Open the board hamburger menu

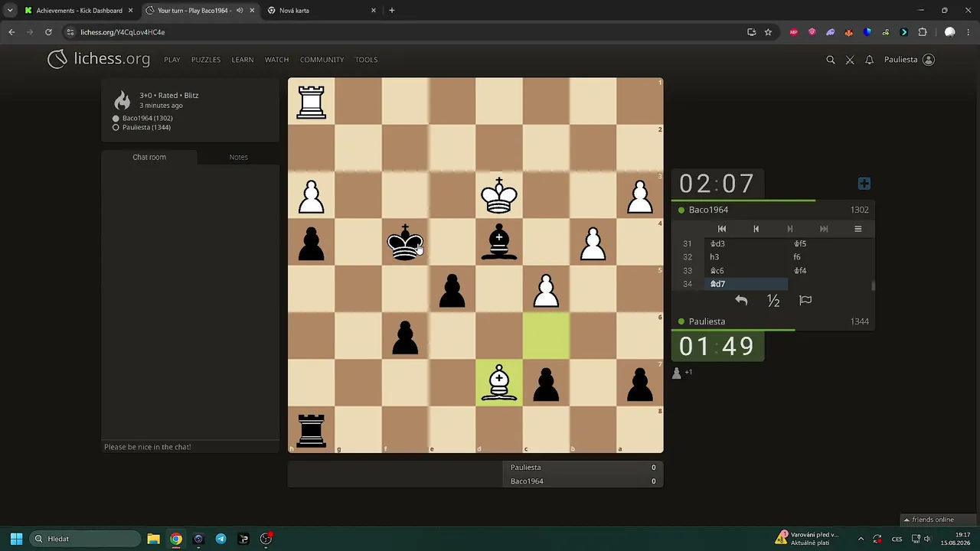pyautogui.click(x=857, y=229)
